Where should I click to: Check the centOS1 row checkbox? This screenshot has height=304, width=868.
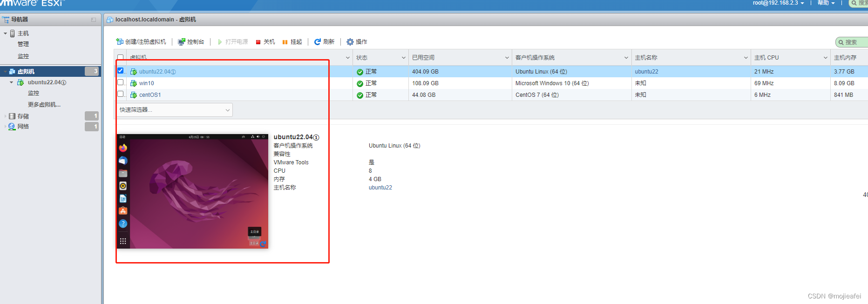coord(121,94)
